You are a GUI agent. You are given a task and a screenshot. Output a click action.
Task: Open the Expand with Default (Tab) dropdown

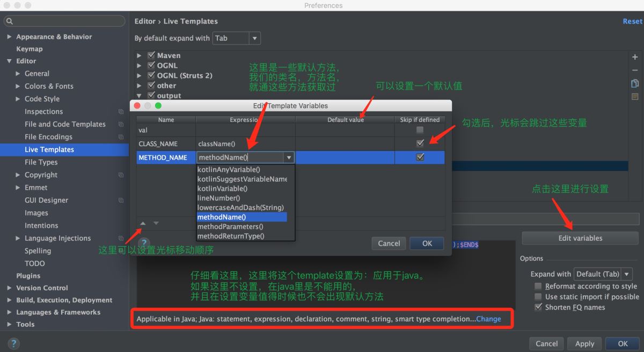603,274
